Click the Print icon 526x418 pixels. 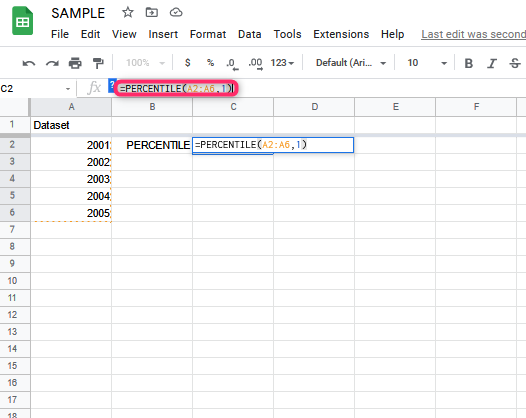[x=75, y=63]
